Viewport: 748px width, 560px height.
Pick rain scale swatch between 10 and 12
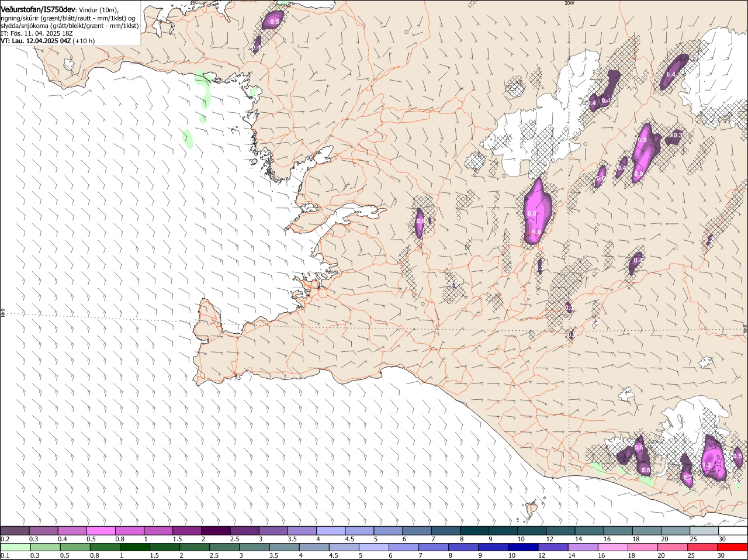pos(524,548)
